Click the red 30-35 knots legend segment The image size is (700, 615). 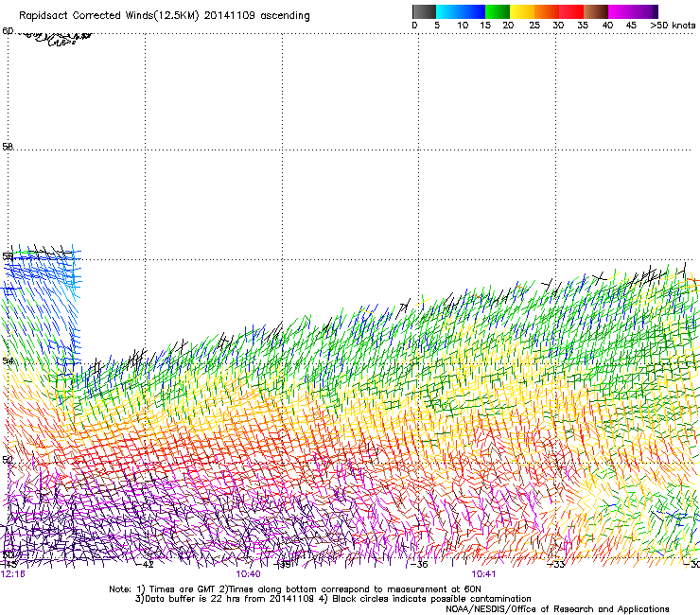(x=571, y=11)
